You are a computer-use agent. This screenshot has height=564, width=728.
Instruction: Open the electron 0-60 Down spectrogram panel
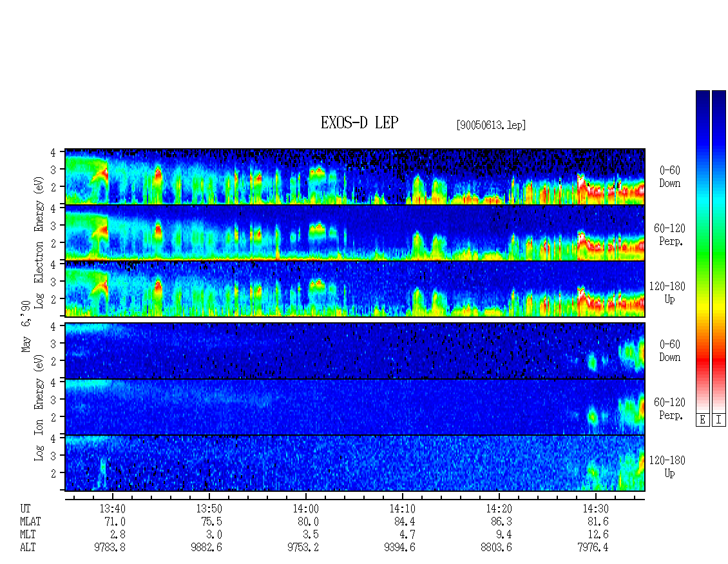[x=355, y=177]
